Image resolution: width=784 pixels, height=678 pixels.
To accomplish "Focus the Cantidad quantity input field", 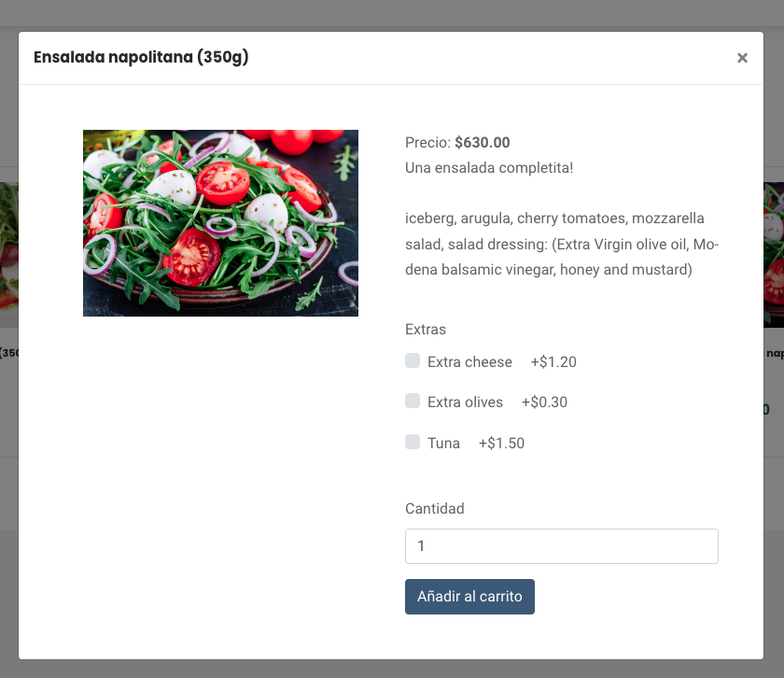I will click(561, 546).
